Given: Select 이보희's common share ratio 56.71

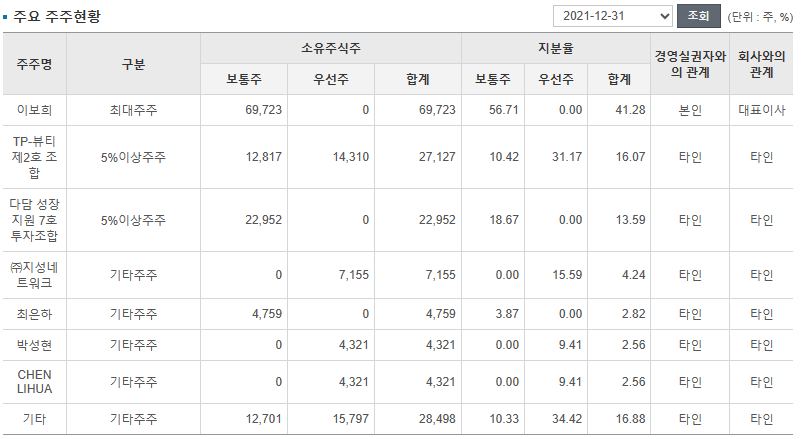Looking at the screenshot, I should [x=504, y=110].
